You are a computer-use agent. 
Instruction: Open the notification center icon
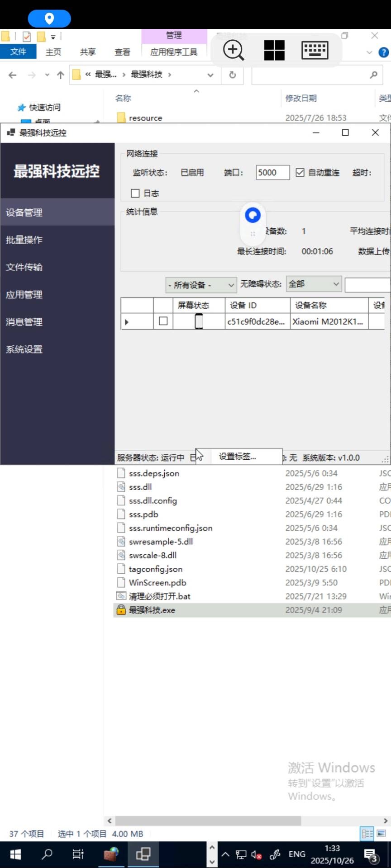pyautogui.click(x=371, y=855)
